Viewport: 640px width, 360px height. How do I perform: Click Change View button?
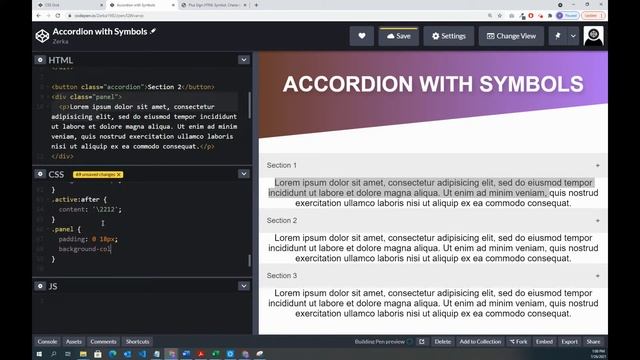(511, 36)
